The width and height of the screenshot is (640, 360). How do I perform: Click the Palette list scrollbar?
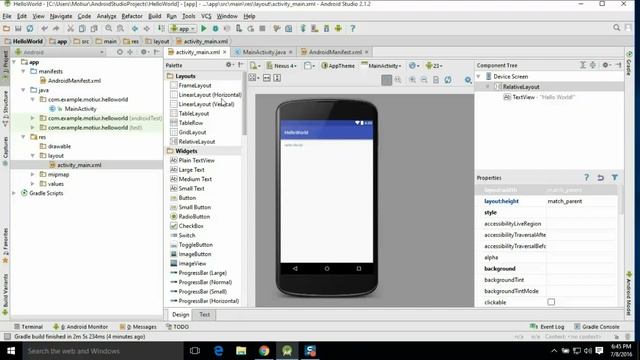click(x=244, y=103)
